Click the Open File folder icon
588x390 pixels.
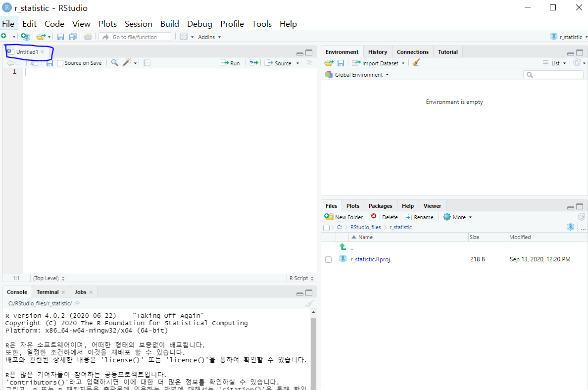[x=41, y=36]
